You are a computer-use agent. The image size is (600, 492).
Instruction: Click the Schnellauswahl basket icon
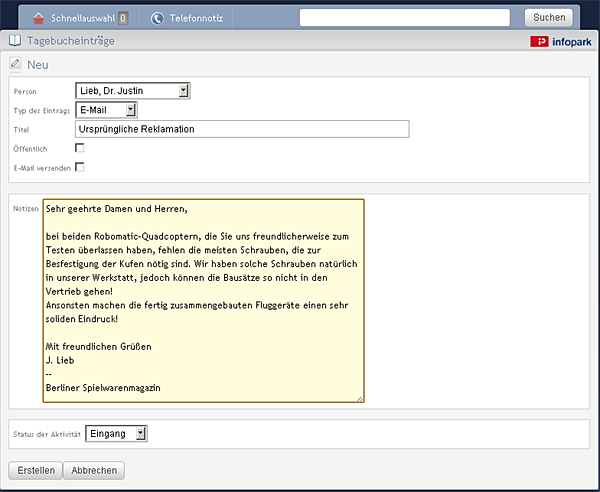click(x=39, y=18)
